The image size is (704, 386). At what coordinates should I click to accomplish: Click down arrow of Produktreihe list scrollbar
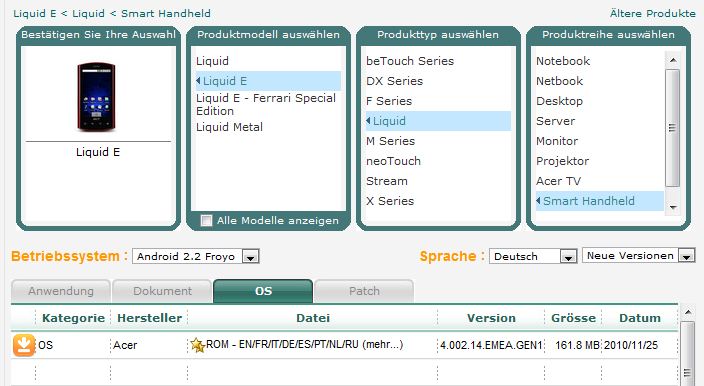(x=673, y=207)
